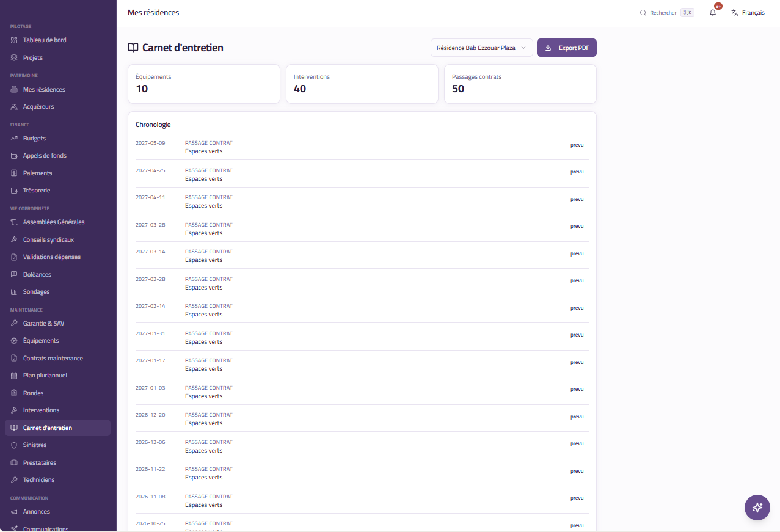Image resolution: width=780 pixels, height=532 pixels.
Task: Open the notifications bell icon
Action: (713, 12)
